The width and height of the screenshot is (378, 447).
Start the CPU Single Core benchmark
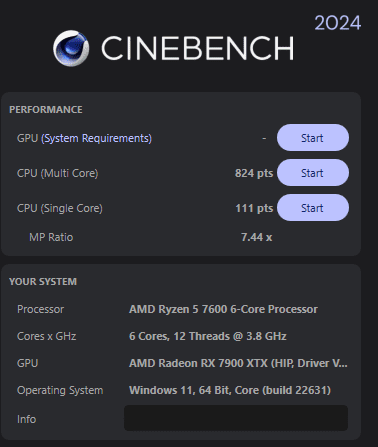[313, 208]
